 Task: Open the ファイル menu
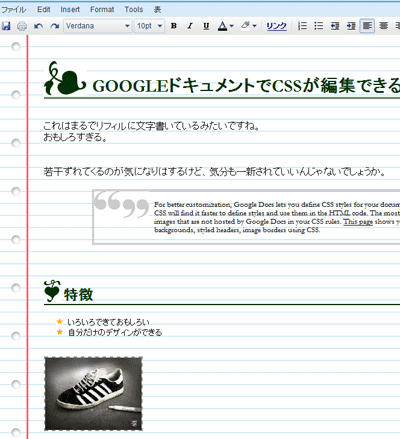pos(14,9)
